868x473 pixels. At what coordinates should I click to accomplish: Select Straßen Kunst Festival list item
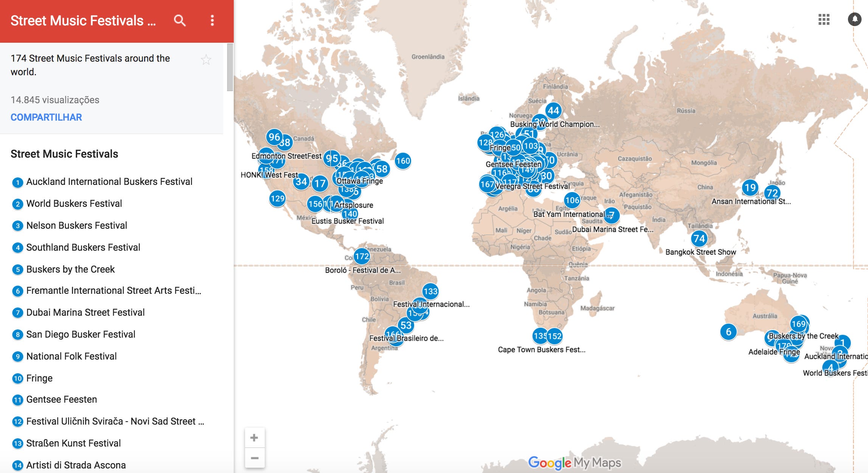[67, 444]
